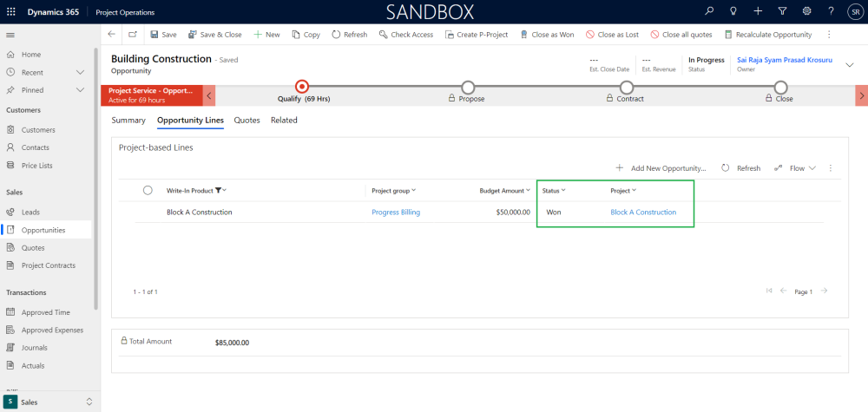Image resolution: width=868 pixels, height=412 pixels.
Task: Click the Copy command
Action: point(306,35)
